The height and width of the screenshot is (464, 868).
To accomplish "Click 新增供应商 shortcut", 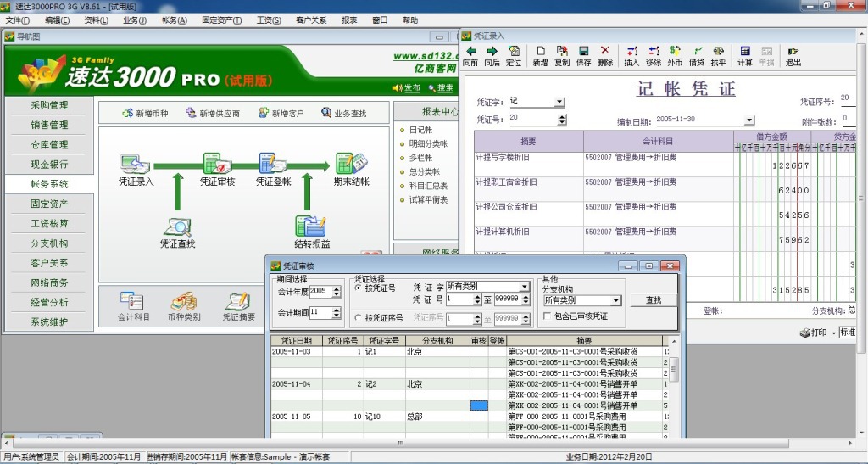I will pyautogui.click(x=213, y=113).
